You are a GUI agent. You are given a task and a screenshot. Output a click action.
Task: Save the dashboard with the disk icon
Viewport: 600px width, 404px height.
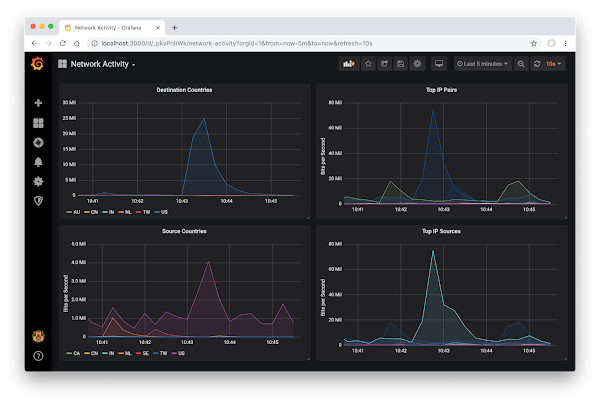click(400, 64)
